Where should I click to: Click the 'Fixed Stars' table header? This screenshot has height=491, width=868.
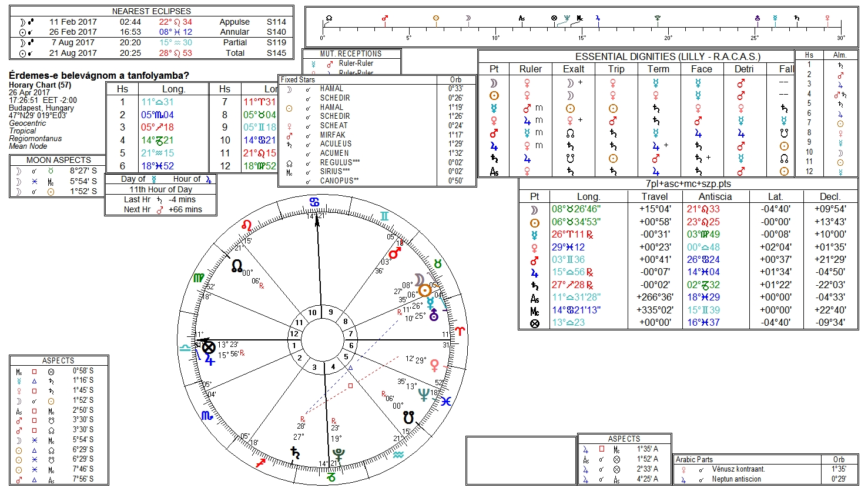tap(298, 79)
